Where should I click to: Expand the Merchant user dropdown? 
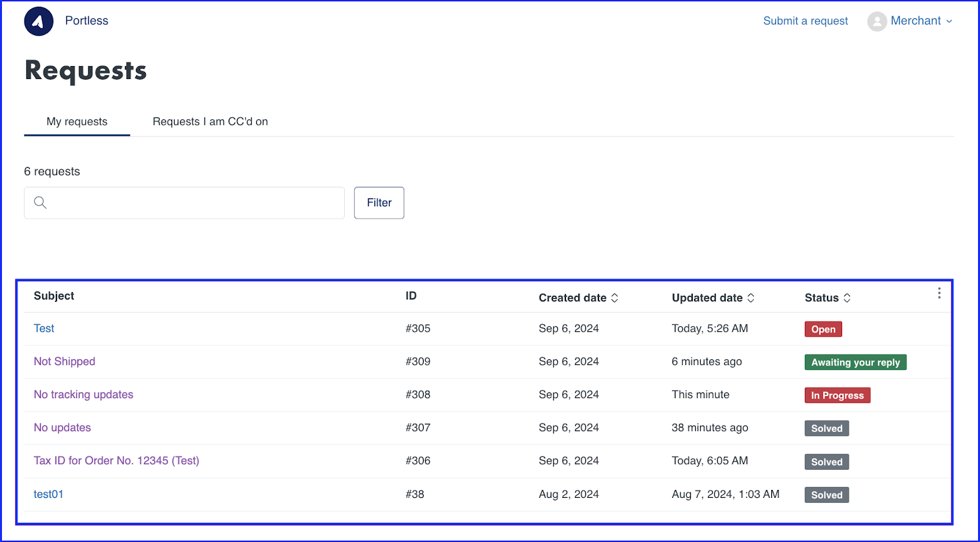pyautogui.click(x=921, y=21)
